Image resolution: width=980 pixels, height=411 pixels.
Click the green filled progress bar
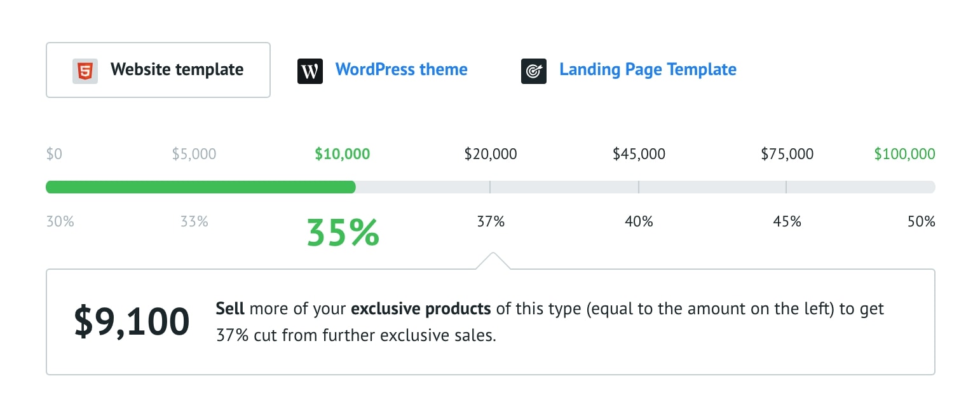click(x=200, y=187)
